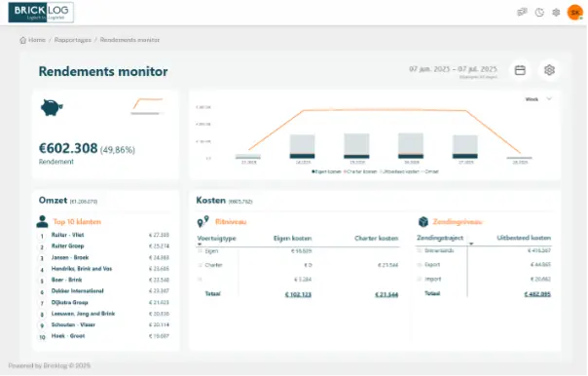
Task: Click the Top 10 klanten heading
Action: coord(77,222)
